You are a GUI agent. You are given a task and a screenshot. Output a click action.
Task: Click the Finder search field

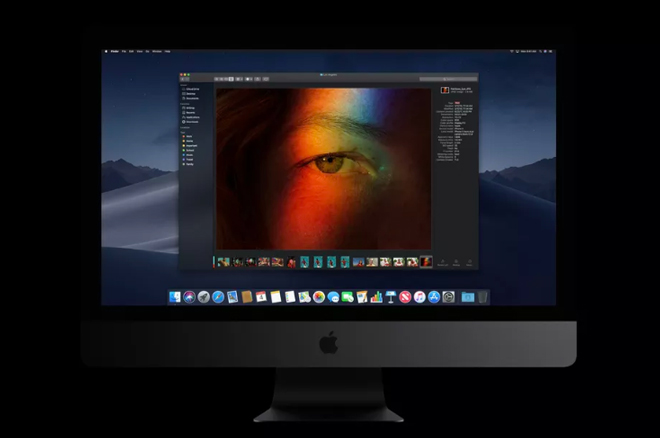click(448, 79)
